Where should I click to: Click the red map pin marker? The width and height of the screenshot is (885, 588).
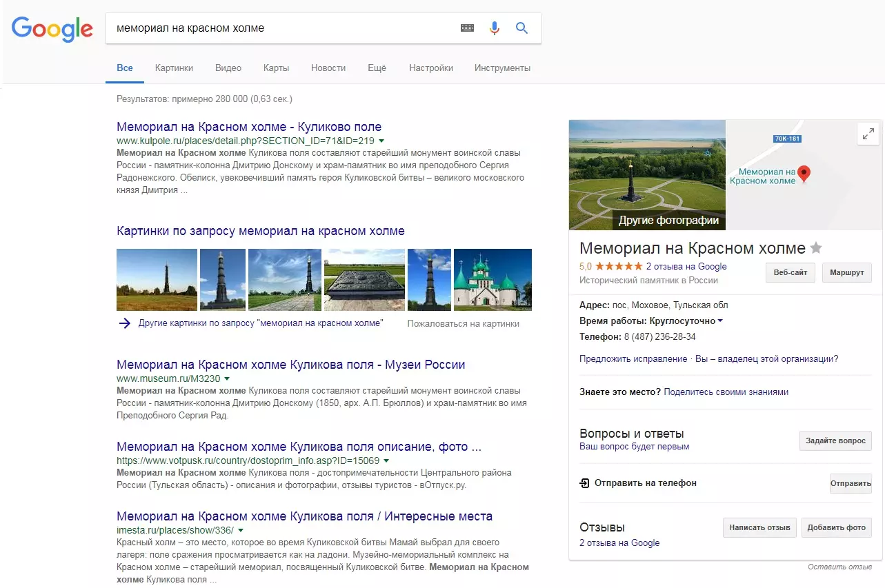tap(804, 174)
